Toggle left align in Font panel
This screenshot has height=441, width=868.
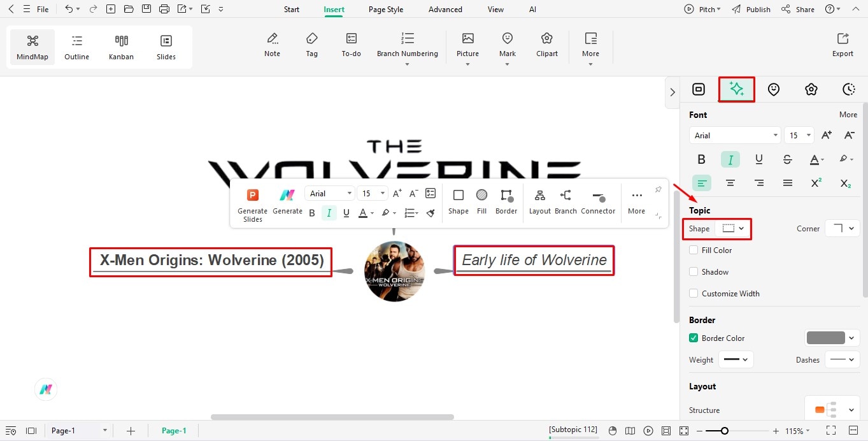(x=701, y=183)
